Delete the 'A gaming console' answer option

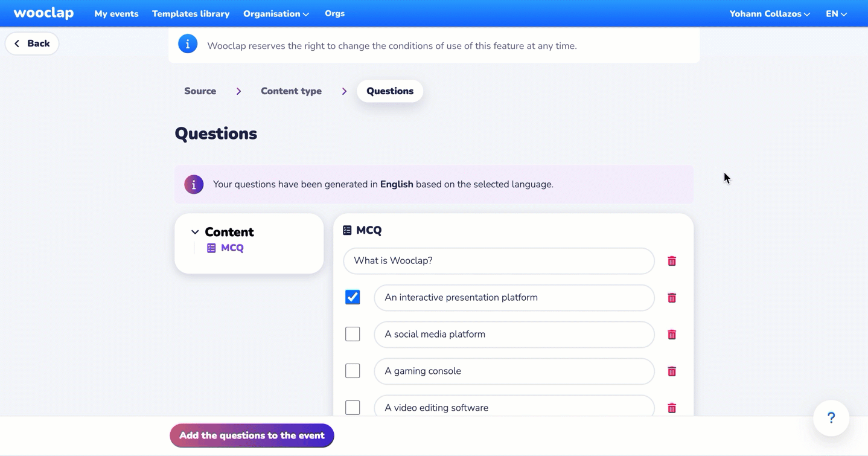tap(672, 371)
